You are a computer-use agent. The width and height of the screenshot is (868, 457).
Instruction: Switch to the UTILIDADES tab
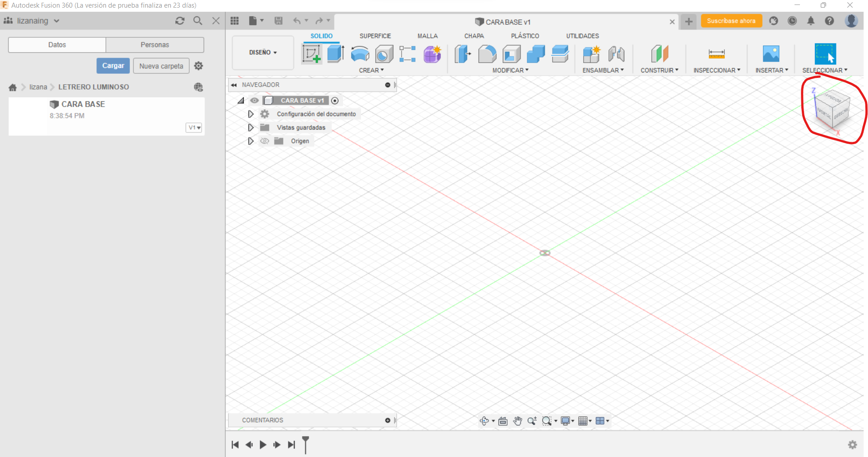(x=582, y=36)
